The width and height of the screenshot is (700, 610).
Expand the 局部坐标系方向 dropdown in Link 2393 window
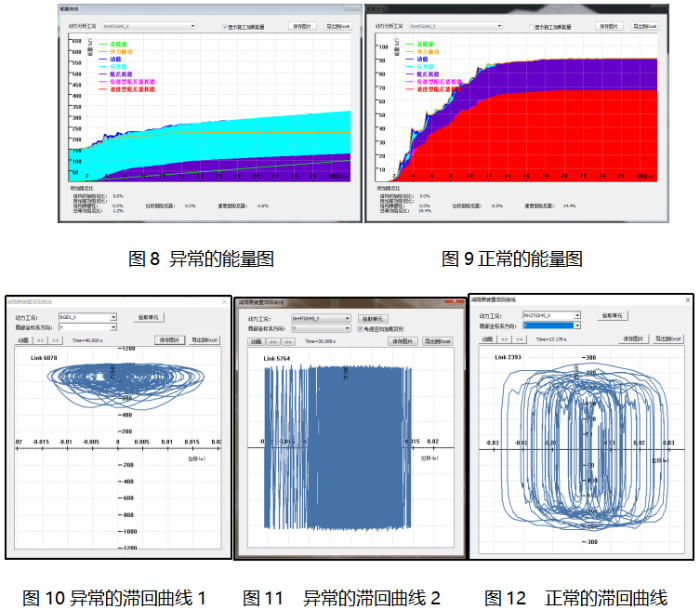[578, 324]
